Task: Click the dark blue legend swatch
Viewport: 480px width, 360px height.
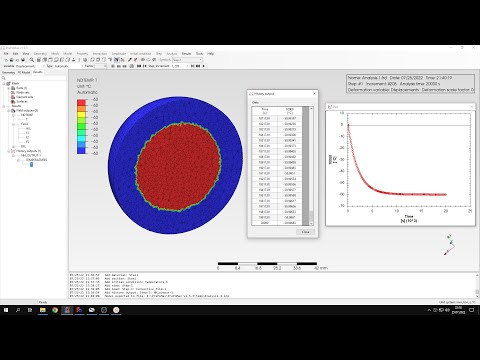Action: pos(81,150)
